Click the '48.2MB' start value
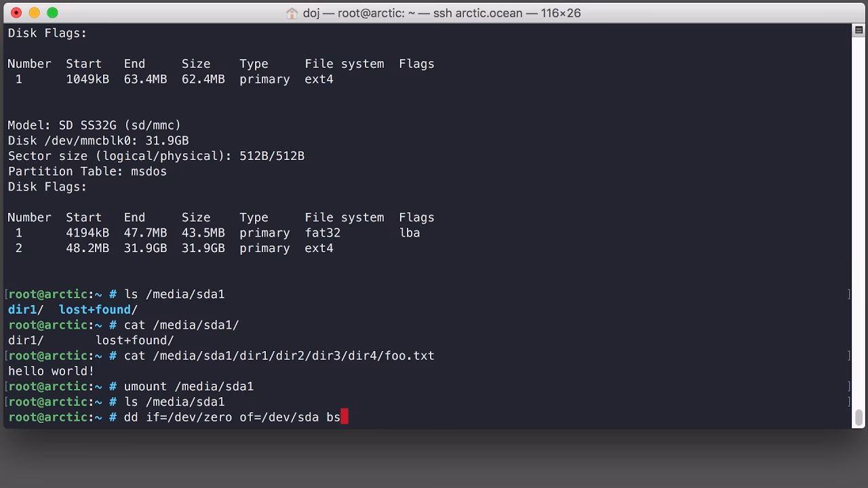This screenshot has width=868, height=488. click(87, 248)
